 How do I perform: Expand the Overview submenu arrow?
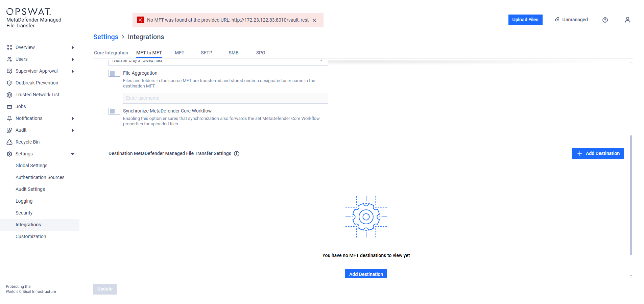(x=73, y=48)
